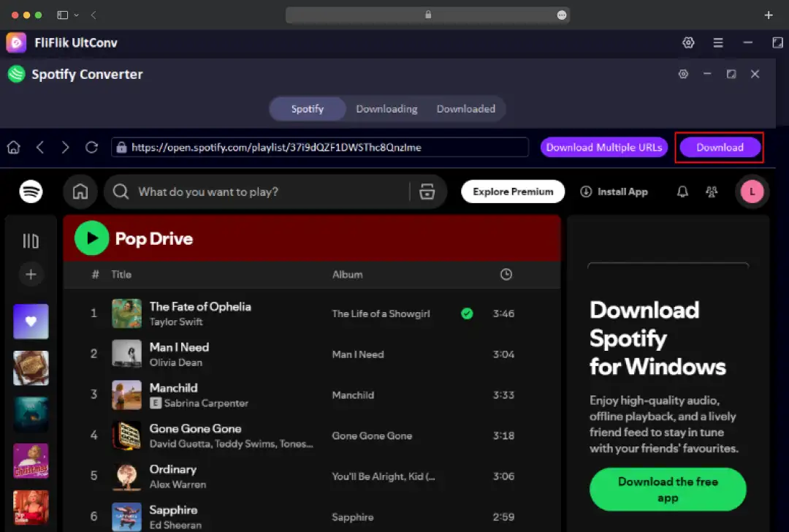Open Spotify notifications bell
The width and height of the screenshot is (789, 532).
[x=682, y=191]
